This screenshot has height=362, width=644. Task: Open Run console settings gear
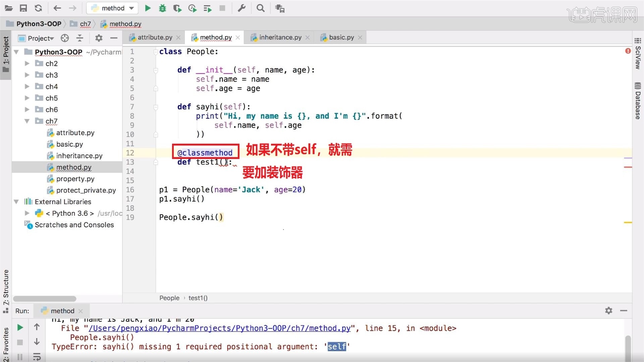coord(608,311)
